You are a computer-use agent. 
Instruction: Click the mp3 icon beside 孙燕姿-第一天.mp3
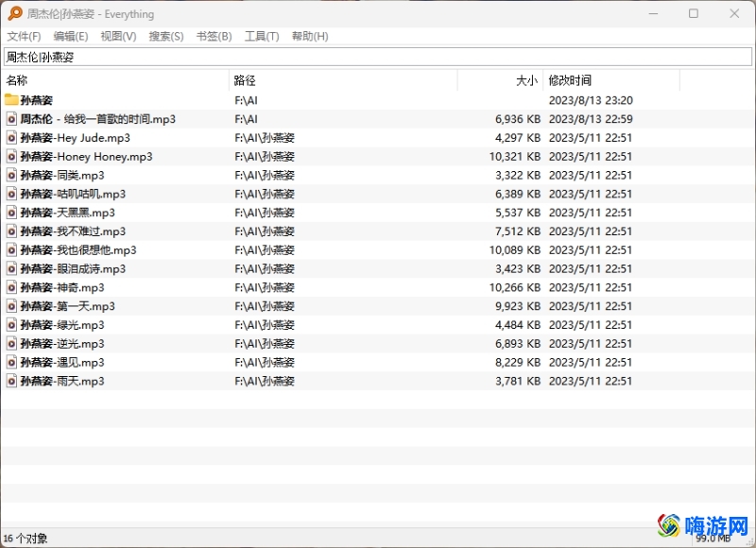click(x=11, y=306)
